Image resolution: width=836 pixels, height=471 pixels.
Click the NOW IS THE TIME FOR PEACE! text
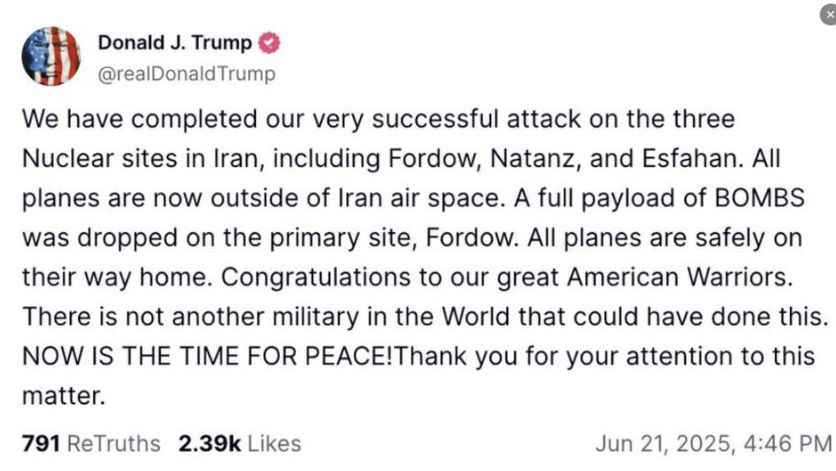[207, 356]
